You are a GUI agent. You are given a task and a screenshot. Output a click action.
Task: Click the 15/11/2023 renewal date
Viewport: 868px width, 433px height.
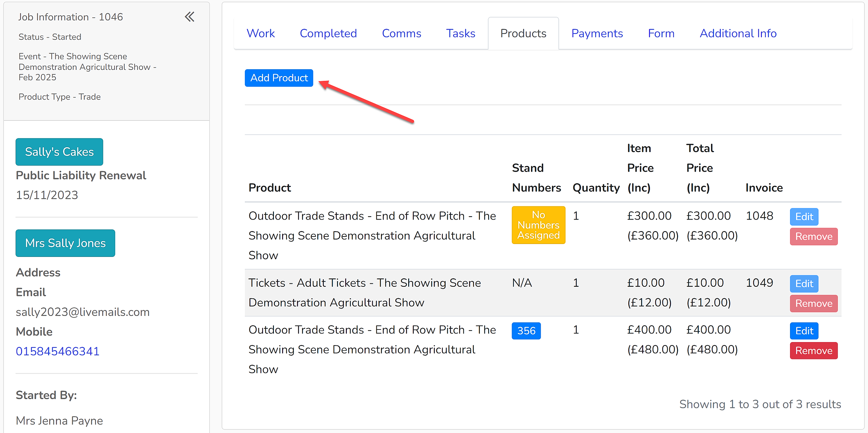point(47,195)
